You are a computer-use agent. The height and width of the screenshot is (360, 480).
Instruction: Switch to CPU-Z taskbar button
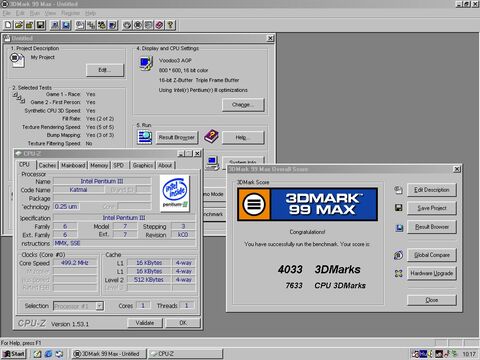click(x=185, y=354)
